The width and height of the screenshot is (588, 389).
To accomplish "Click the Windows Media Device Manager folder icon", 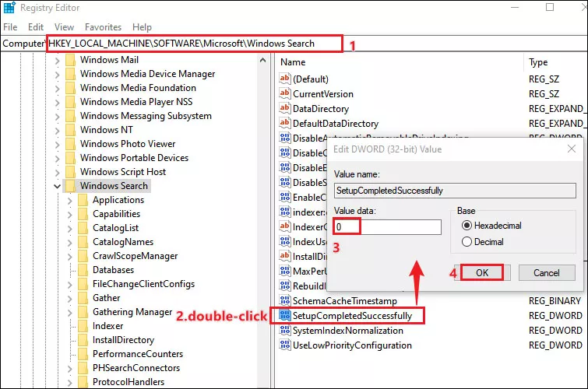I will pyautogui.click(x=71, y=74).
